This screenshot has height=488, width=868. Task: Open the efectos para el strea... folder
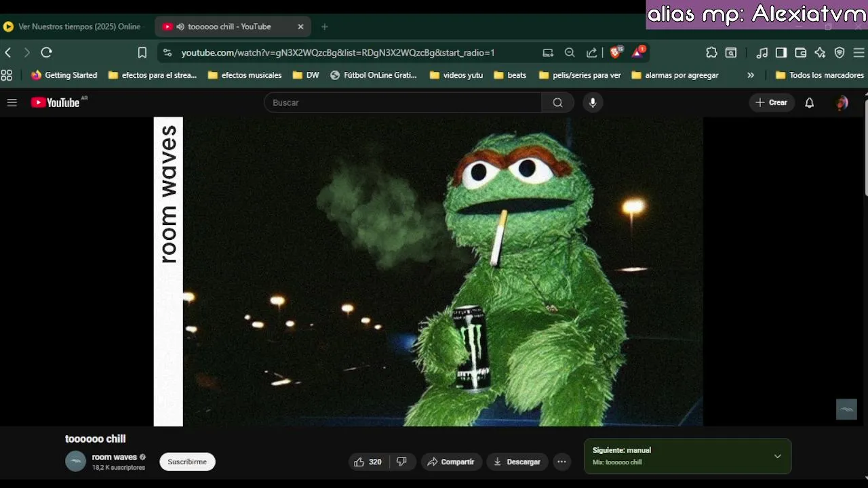point(153,75)
